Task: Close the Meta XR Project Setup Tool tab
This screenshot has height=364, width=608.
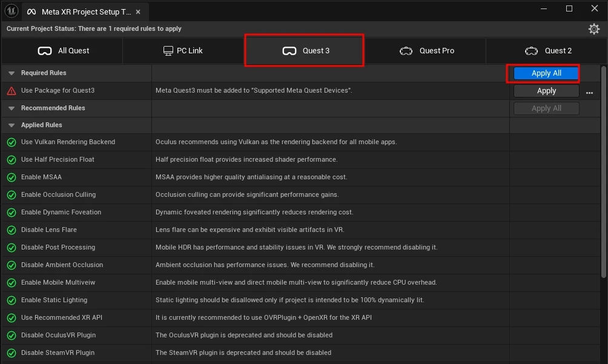Action: [x=138, y=12]
